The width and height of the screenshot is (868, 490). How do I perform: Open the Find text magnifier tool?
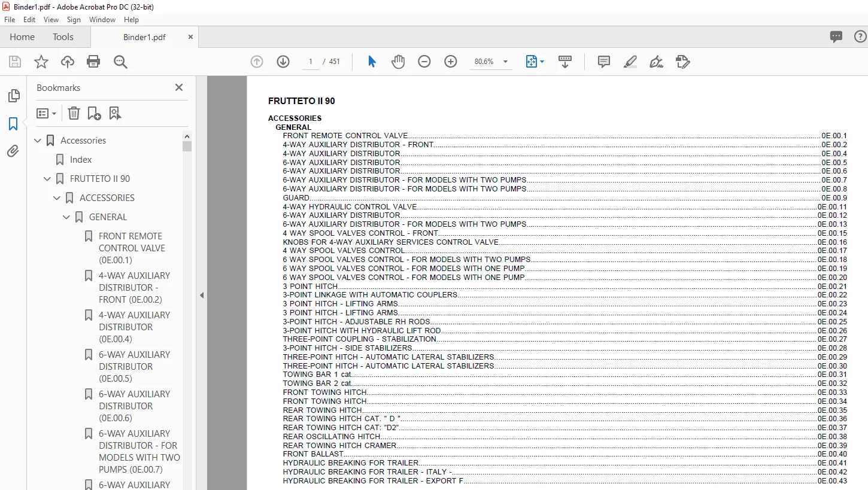(120, 62)
